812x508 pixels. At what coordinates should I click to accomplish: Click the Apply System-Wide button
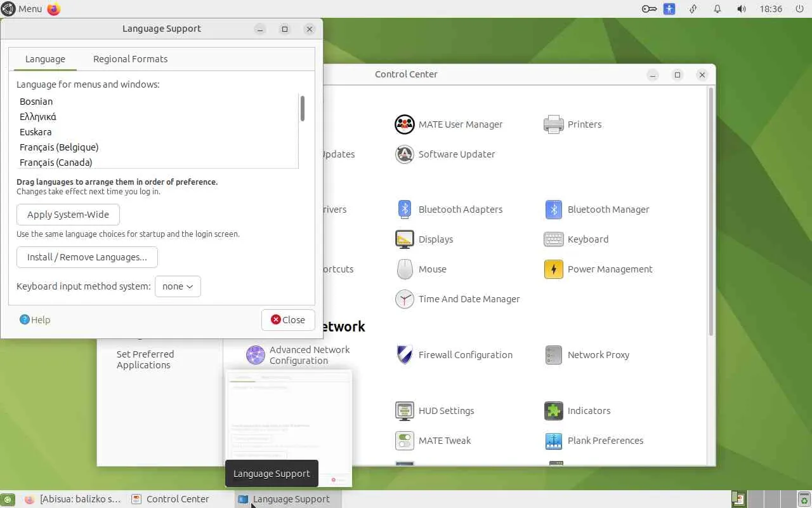[68, 215]
